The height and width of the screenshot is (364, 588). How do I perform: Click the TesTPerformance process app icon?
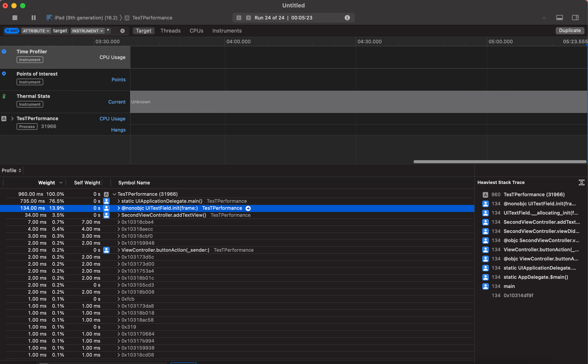[4, 118]
